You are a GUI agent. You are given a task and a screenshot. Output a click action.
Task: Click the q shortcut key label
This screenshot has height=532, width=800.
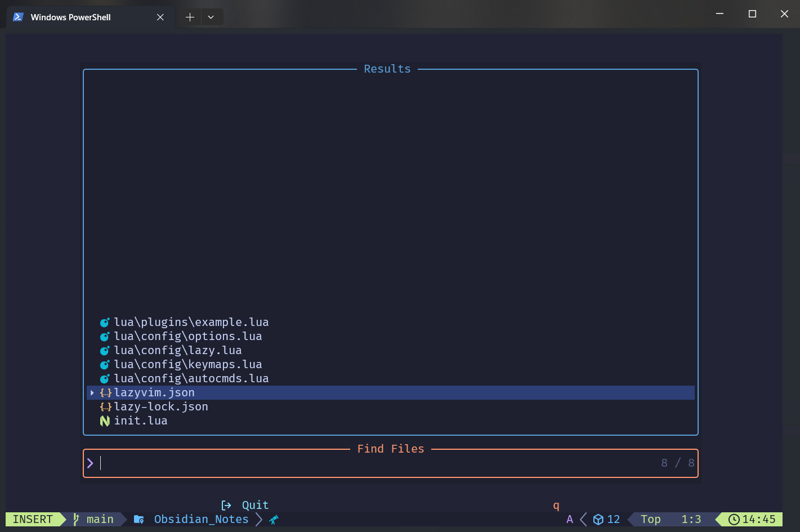click(556, 506)
